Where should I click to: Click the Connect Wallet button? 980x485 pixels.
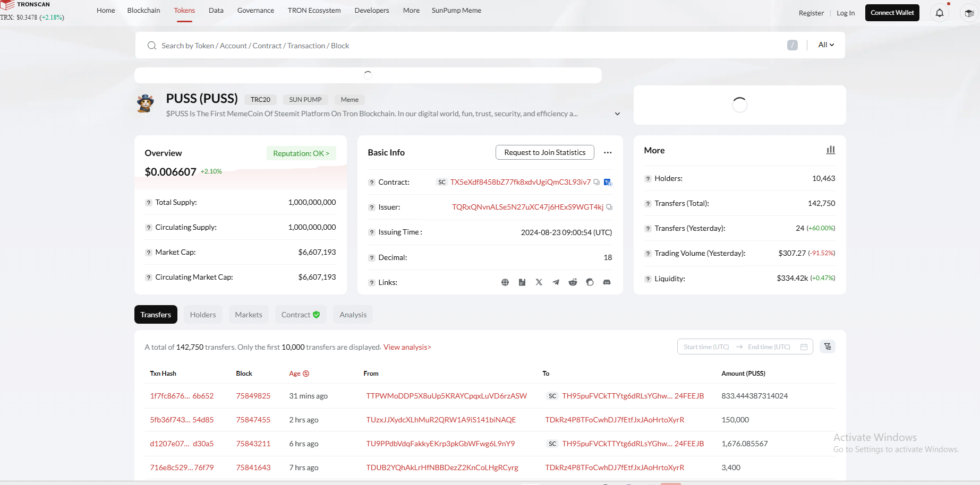pyautogui.click(x=892, y=13)
